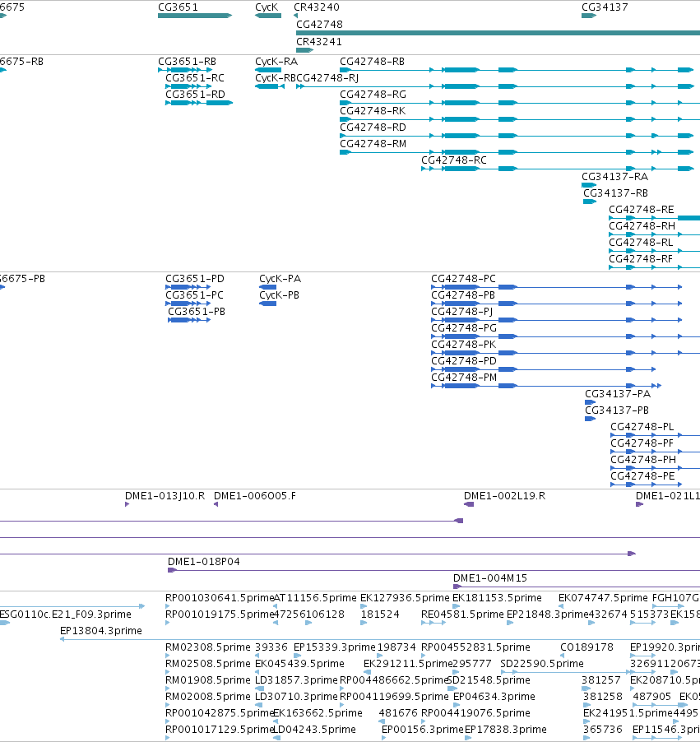Select the CycK-PA protein label

(280, 279)
